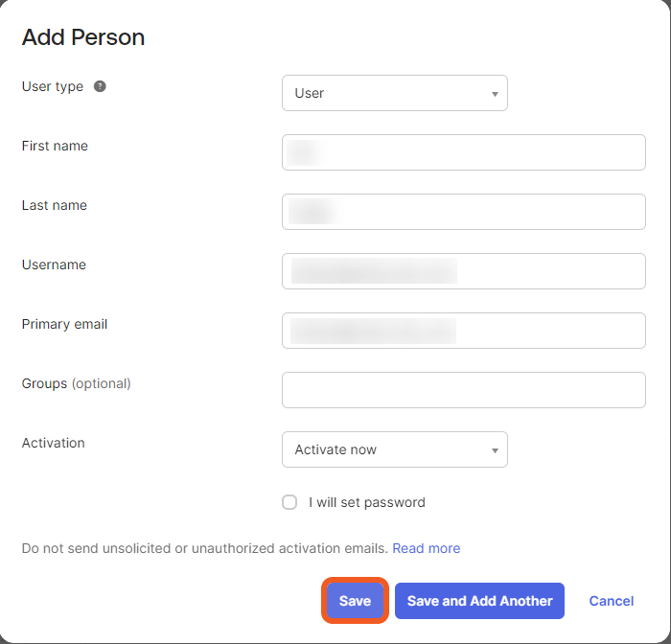This screenshot has height=644, width=671.
Task: Focus the empty Groups field
Action: [463, 390]
